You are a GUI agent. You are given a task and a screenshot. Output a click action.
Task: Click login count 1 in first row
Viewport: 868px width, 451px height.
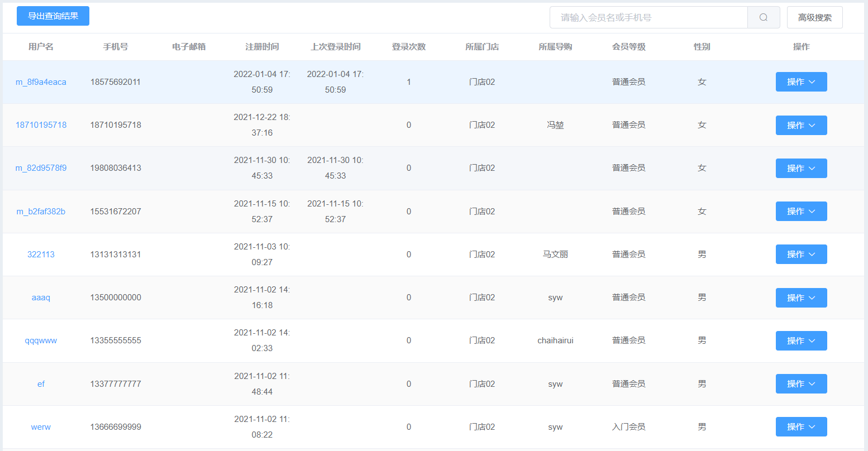[x=409, y=82]
